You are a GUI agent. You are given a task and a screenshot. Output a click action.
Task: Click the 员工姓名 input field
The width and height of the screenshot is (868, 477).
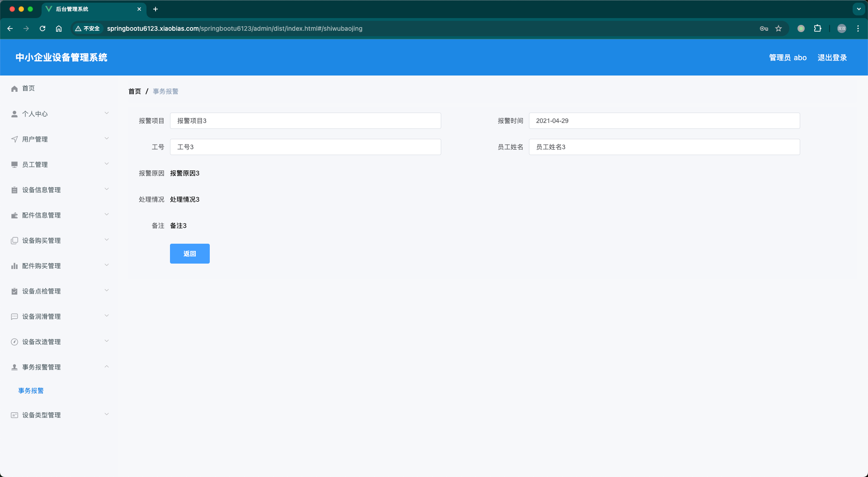pos(665,147)
